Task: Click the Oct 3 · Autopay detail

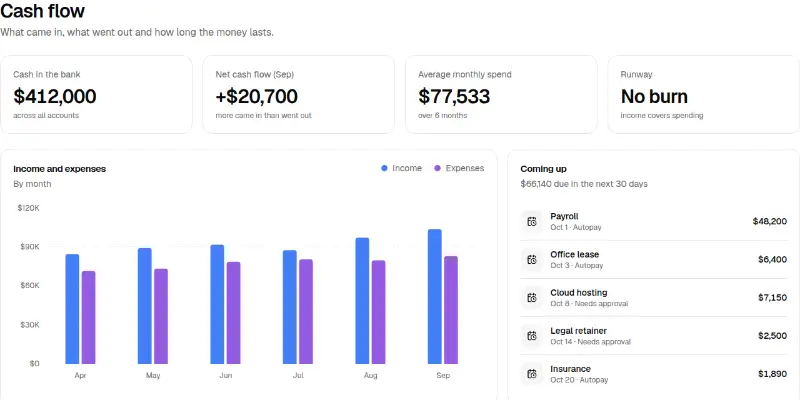Action: point(577,266)
